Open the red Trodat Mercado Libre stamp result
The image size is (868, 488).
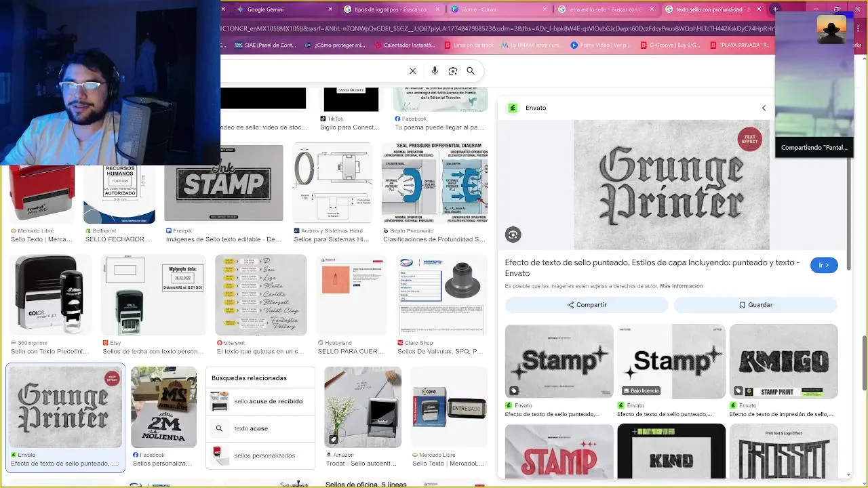pos(42,195)
